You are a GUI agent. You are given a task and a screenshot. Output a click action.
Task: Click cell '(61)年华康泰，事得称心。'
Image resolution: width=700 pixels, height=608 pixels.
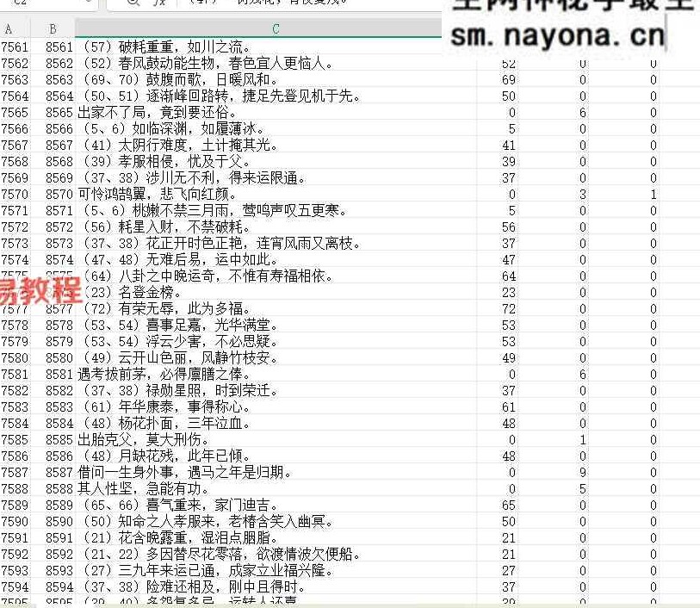[x=276, y=407]
